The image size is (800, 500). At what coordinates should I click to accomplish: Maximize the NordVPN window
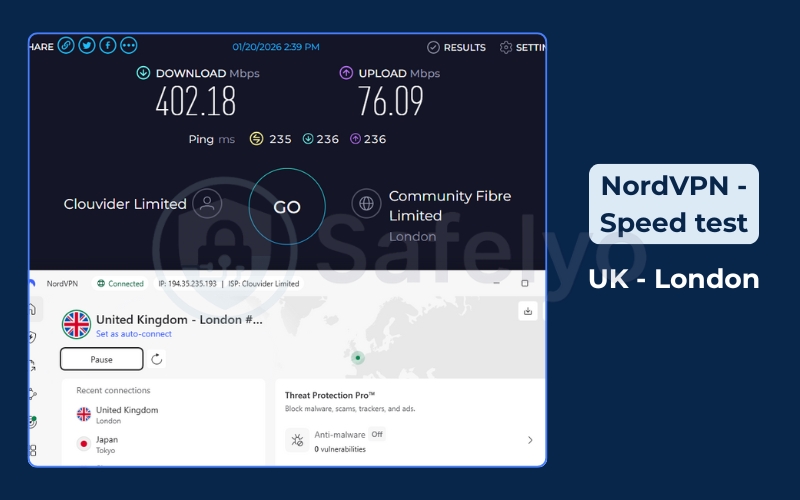524,283
